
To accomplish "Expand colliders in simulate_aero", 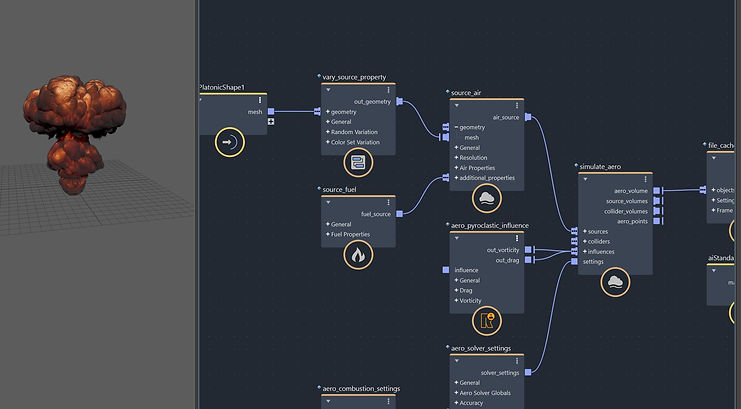I will point(585,241).
